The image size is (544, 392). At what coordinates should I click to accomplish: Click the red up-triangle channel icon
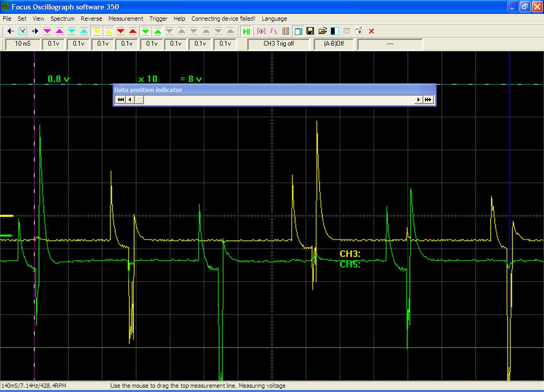click(132, 31)
